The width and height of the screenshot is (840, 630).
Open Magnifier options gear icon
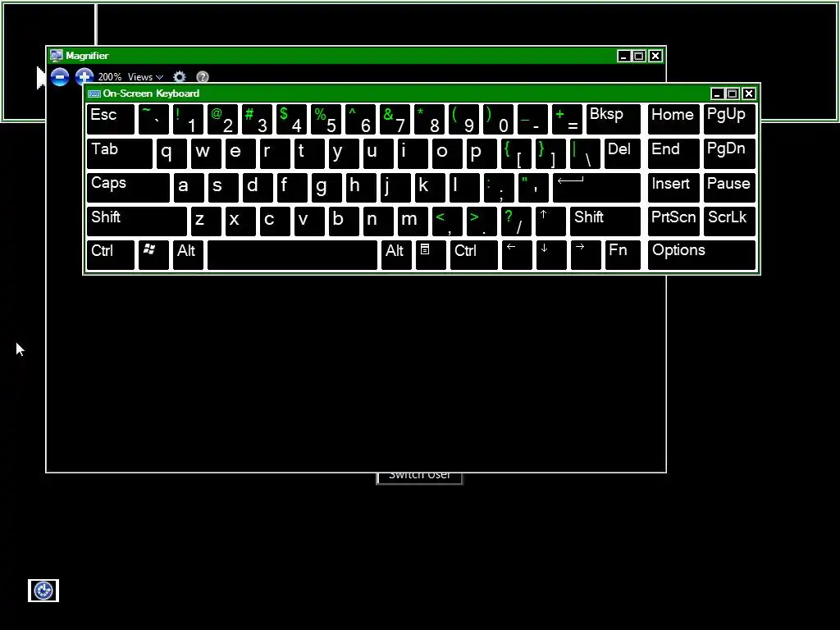click(180, 77)
